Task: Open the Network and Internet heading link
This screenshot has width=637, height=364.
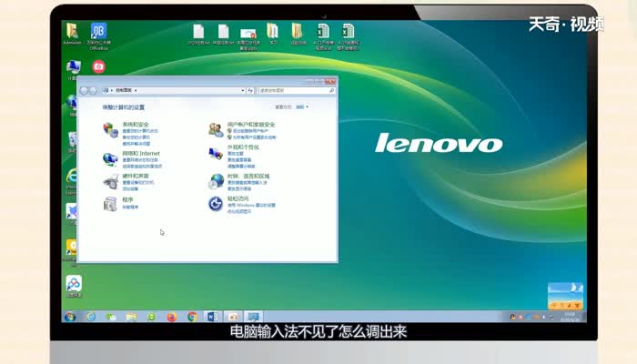Action: (141, 153)
